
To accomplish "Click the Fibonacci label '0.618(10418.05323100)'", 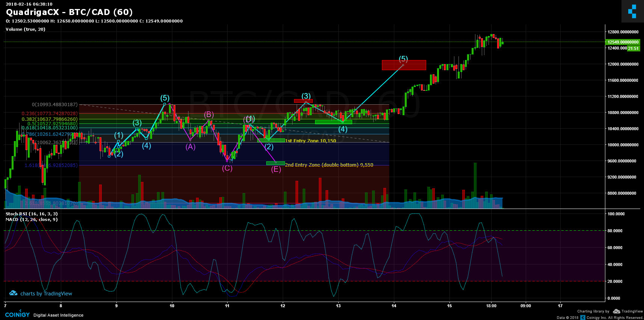I will pyautogui.click(x=50, y=128).
